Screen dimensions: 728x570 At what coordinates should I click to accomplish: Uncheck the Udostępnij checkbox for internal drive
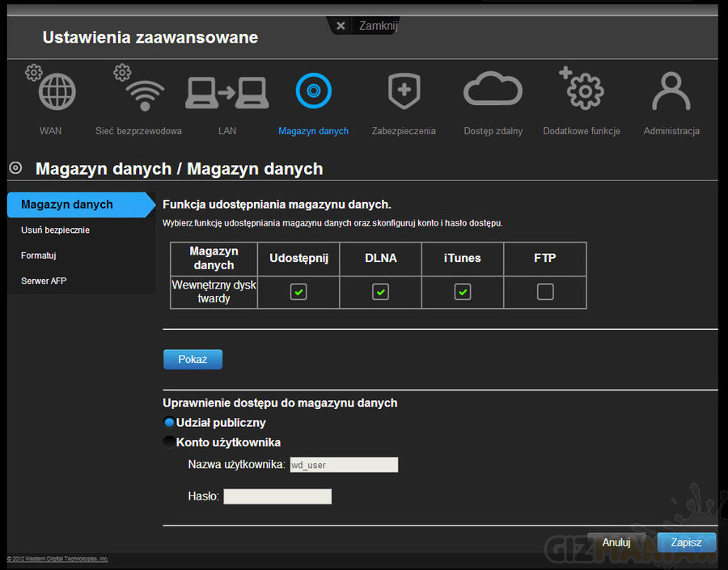298,292
